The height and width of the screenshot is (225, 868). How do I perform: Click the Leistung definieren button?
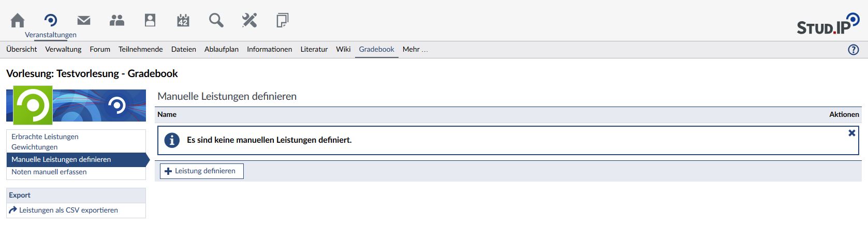pos(201,171)
